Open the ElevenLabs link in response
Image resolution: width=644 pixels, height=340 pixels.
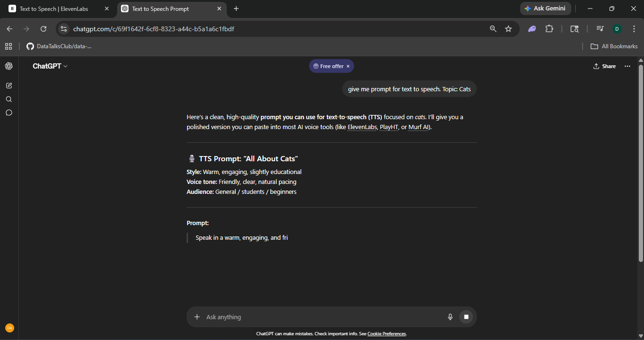362,127
